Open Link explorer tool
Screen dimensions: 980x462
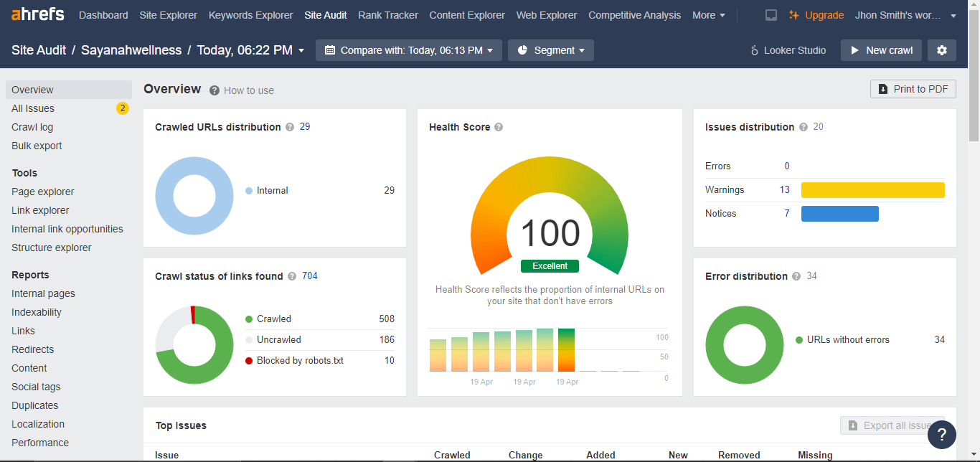pyautogui.click(x=40, y=210)
